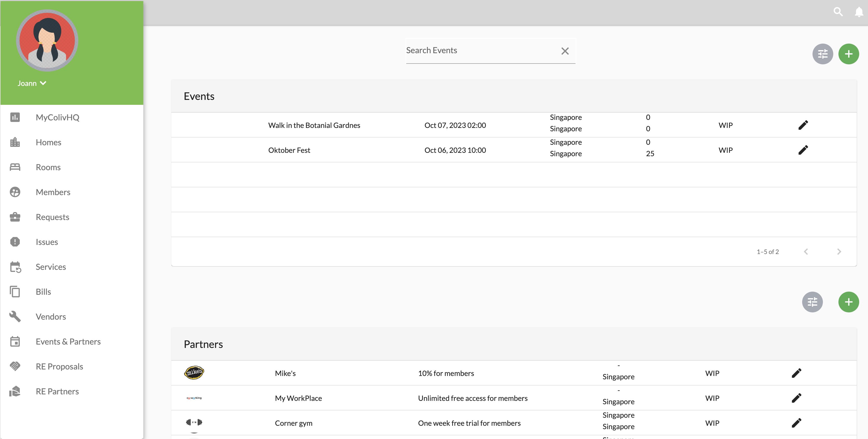This screenshot has height=439, width=868.
Task: Open the Events filter settings button
Action: tap(822, 54)
